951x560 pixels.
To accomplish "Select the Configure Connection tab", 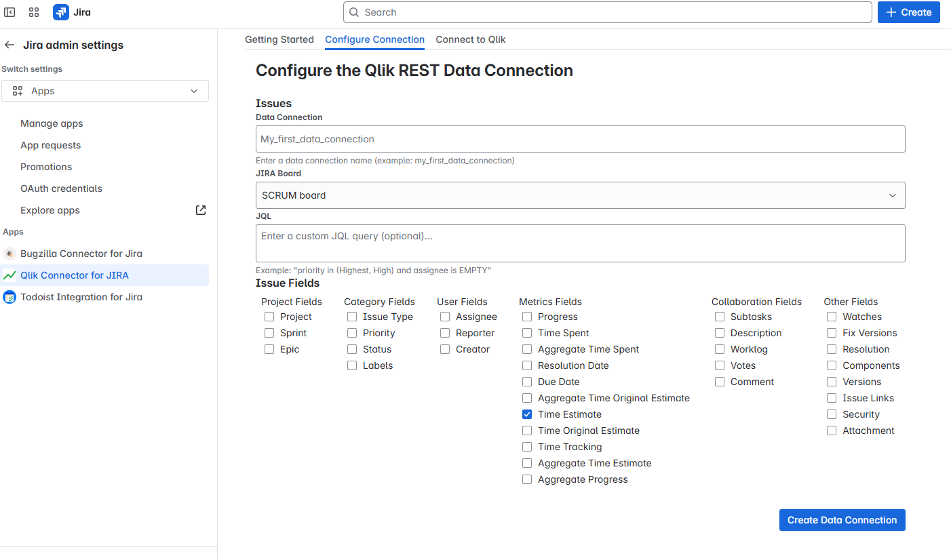I will click(x=375, y=39).
